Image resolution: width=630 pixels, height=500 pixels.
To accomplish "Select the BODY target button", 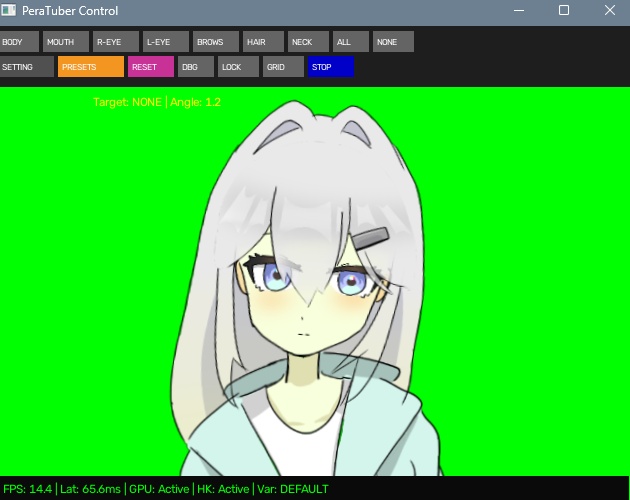I will (x=19, y=42).
